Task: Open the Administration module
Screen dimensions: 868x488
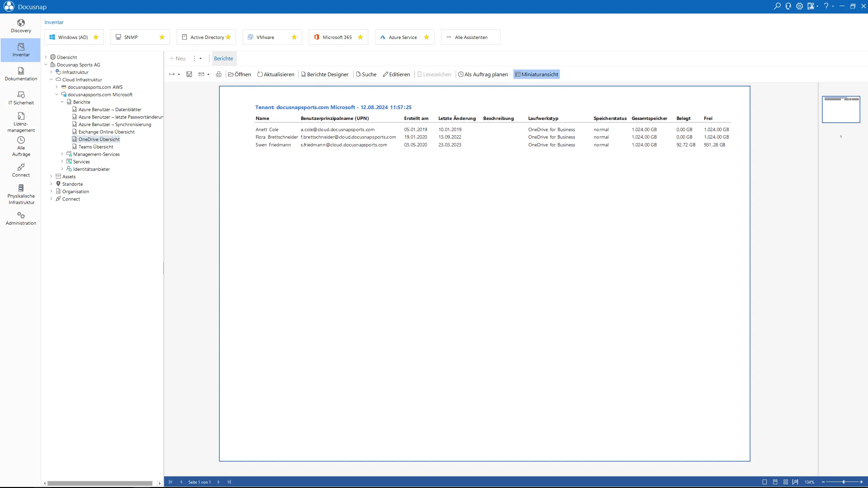Action: point(21,218)
